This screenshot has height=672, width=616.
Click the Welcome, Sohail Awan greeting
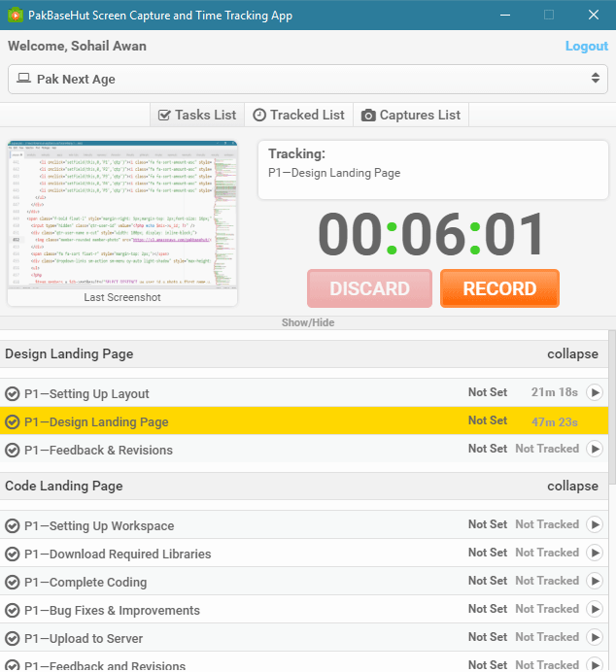[77, 47]
